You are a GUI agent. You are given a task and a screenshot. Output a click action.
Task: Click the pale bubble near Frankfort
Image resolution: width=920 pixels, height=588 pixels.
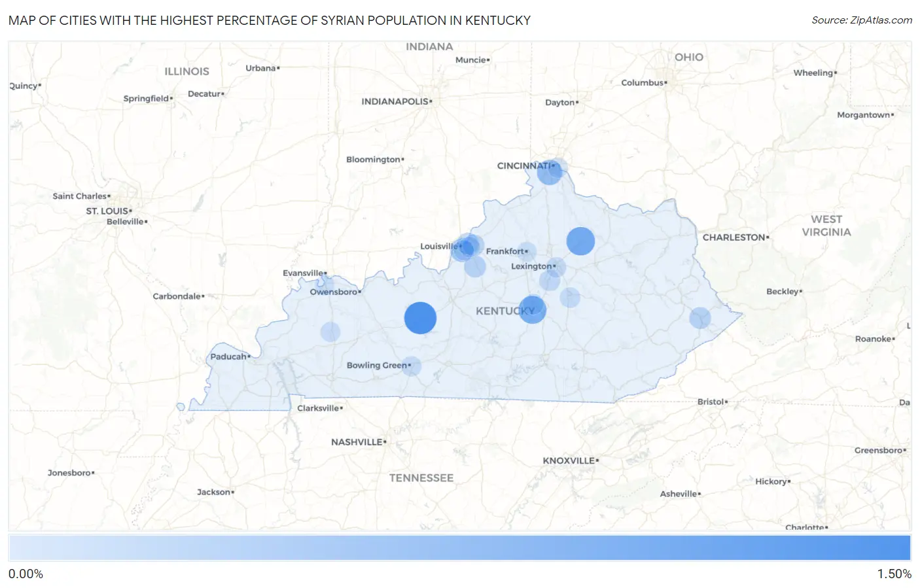pos(527,251)
